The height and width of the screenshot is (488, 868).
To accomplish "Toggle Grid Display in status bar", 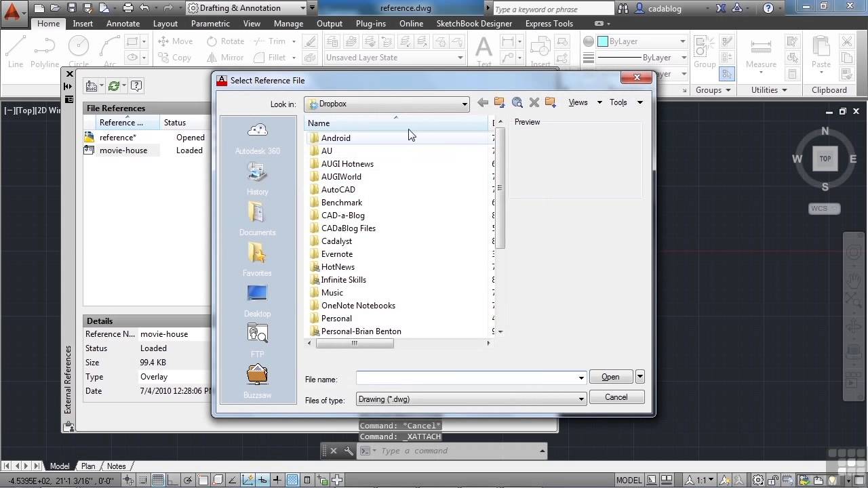I will 158,481.
